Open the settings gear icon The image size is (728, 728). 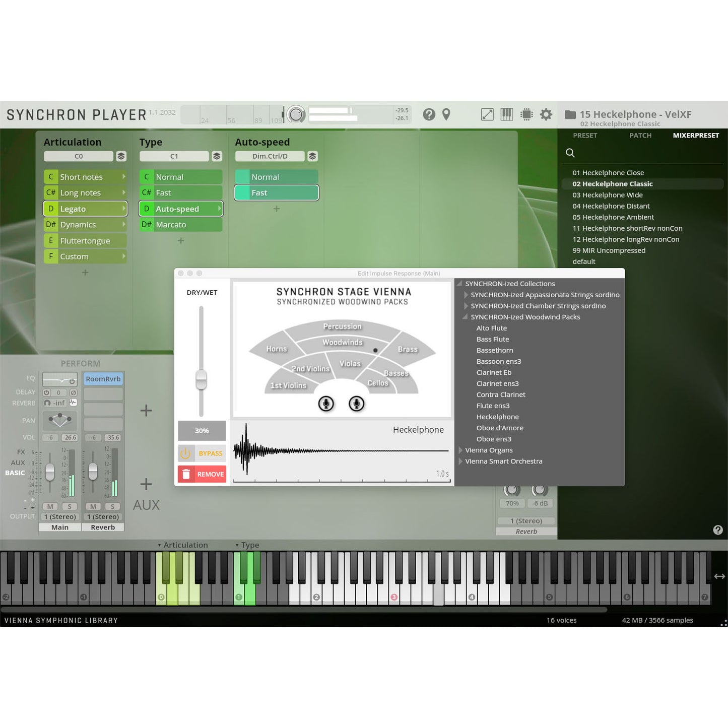pyautogui.click(x=546, y=114)
